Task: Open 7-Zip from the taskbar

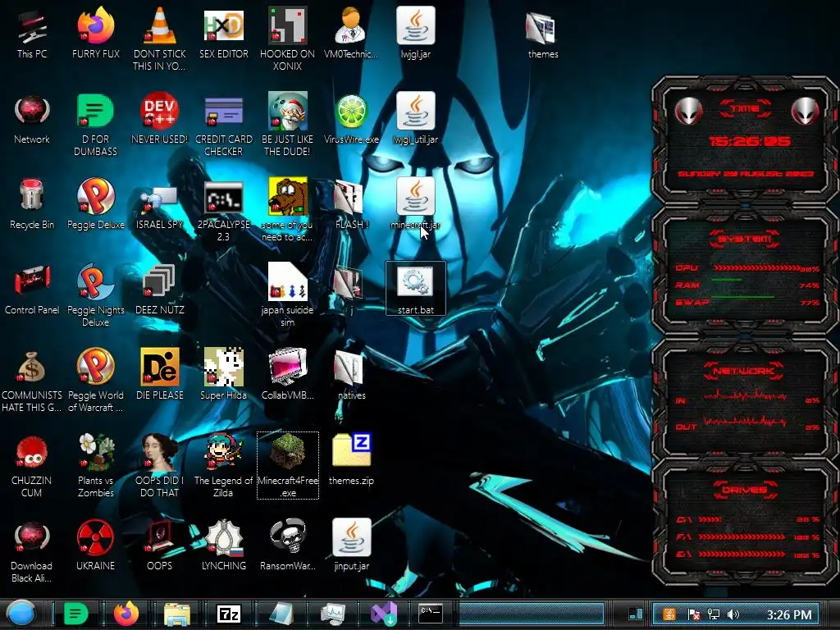Action: click(x=228, y=614)
